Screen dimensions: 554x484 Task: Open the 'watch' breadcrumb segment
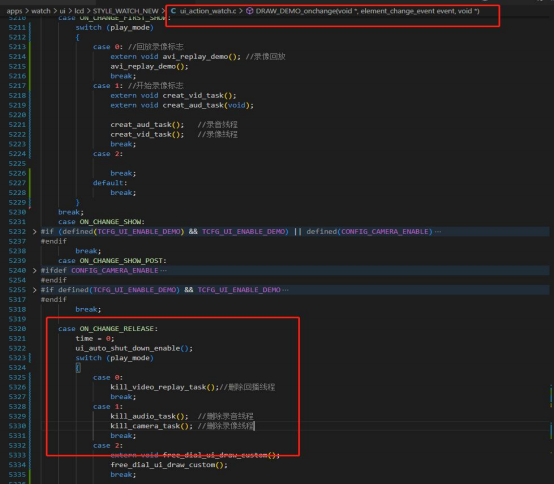(x=41, y=11)
